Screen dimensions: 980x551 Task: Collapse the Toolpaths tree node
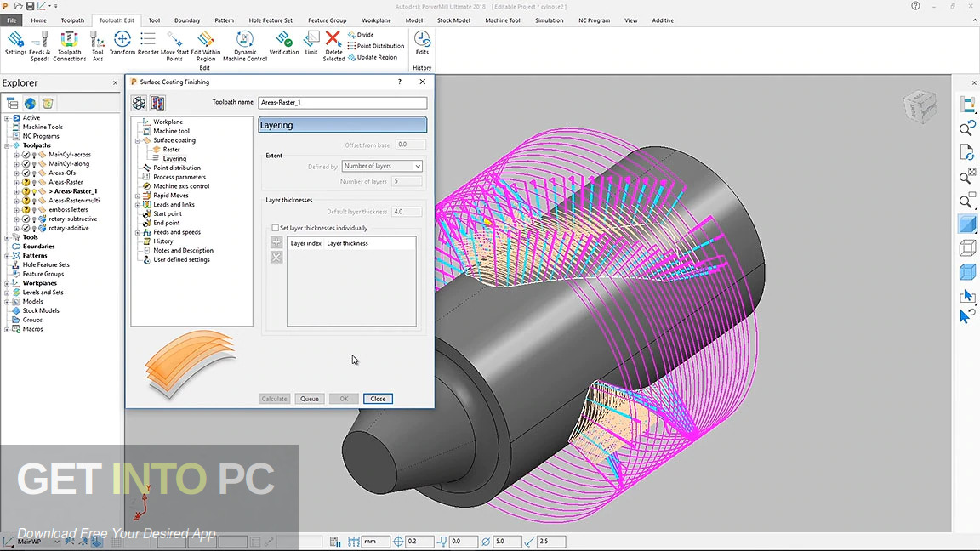(7, 145)
